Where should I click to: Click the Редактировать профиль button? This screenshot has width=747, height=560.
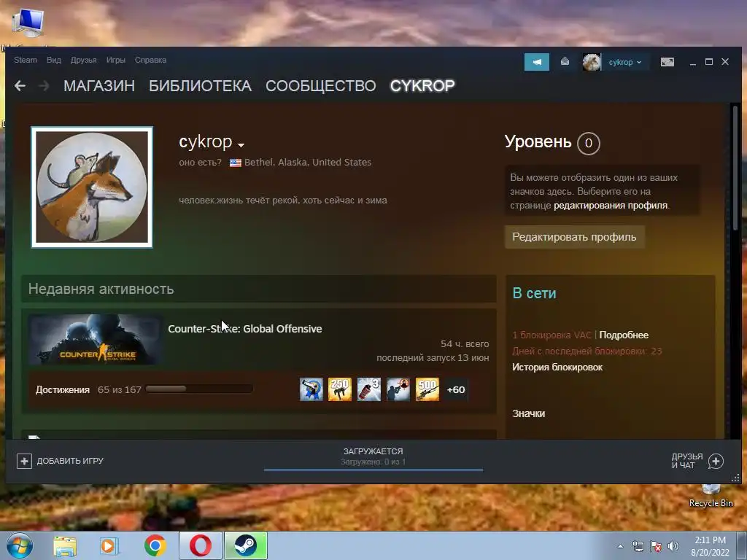pyautogui.click(x=575, y=237)
